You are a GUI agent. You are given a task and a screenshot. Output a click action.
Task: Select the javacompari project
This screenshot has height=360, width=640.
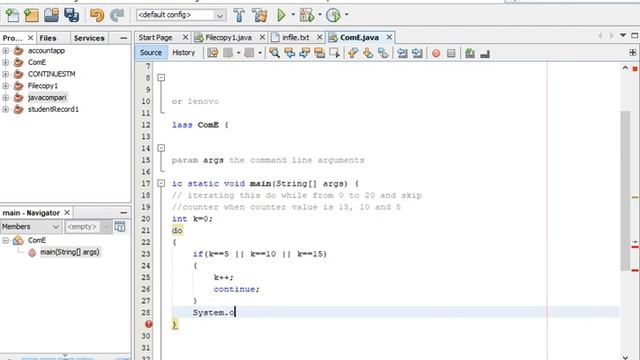pyautogui.click(x=47, y=98)
